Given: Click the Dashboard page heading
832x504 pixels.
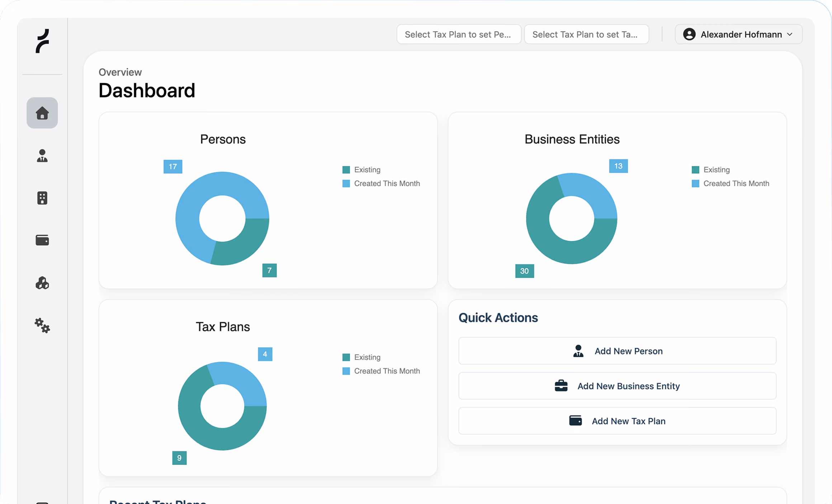Looking at the screenshot, I should [x=147, y=90].
